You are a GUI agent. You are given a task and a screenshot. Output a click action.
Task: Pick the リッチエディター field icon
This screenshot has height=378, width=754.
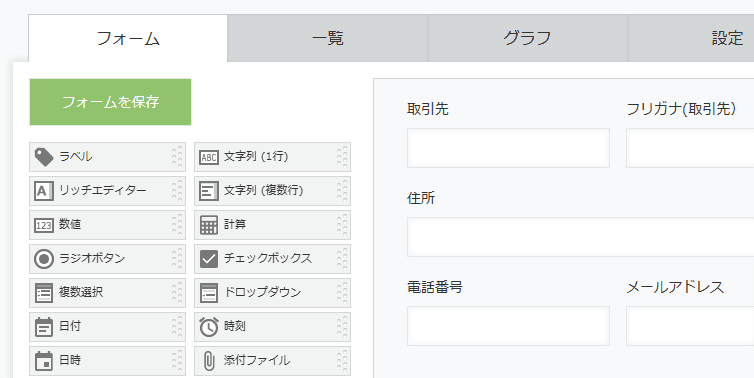coord(44,191)
